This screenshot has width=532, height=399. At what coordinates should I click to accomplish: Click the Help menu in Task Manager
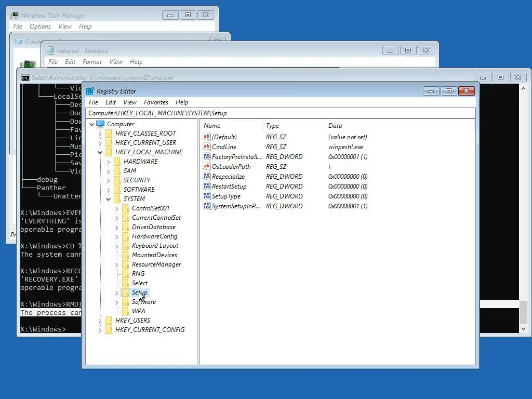click(x=85, y=26)
